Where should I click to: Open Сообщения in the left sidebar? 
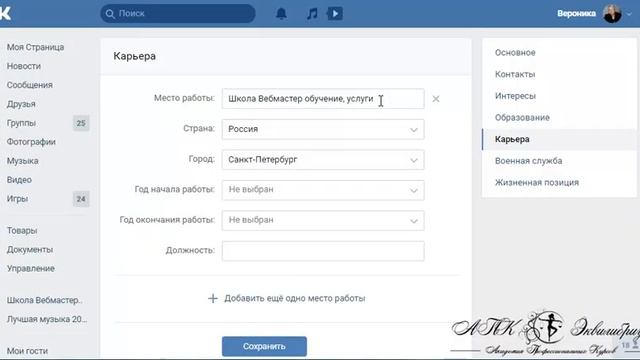coord(29,85)
